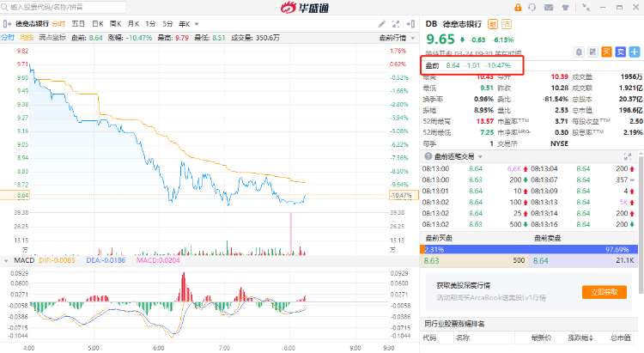Click the 华盛通 logo
This screenshot has width=644, height=353.
pos(305,8)
